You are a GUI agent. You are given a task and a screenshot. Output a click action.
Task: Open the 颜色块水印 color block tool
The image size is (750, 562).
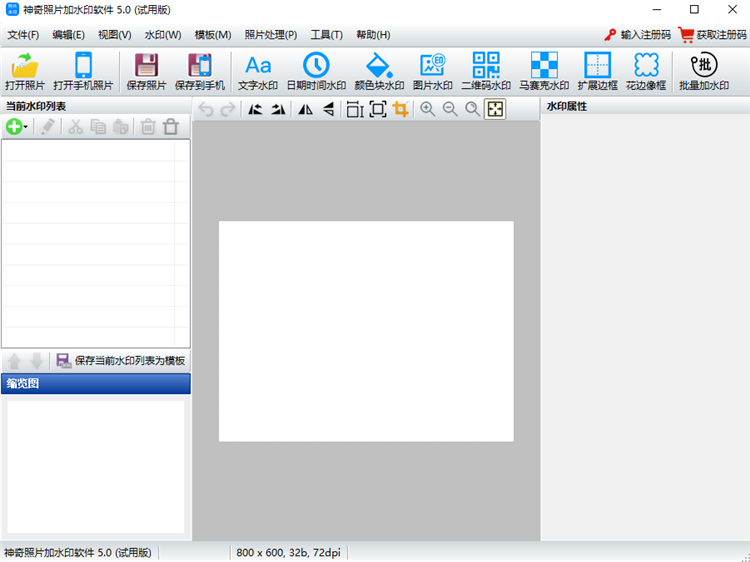click(x=379, y=71)
